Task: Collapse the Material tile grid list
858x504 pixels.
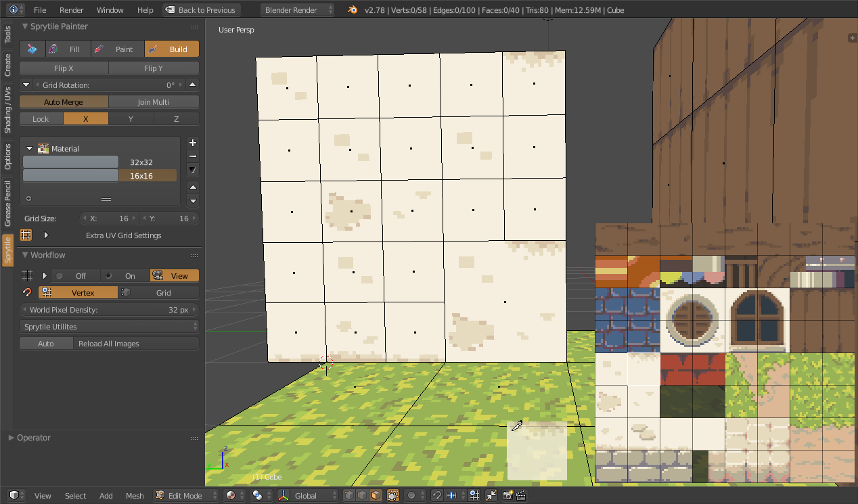Action: (x=30, y=148)
